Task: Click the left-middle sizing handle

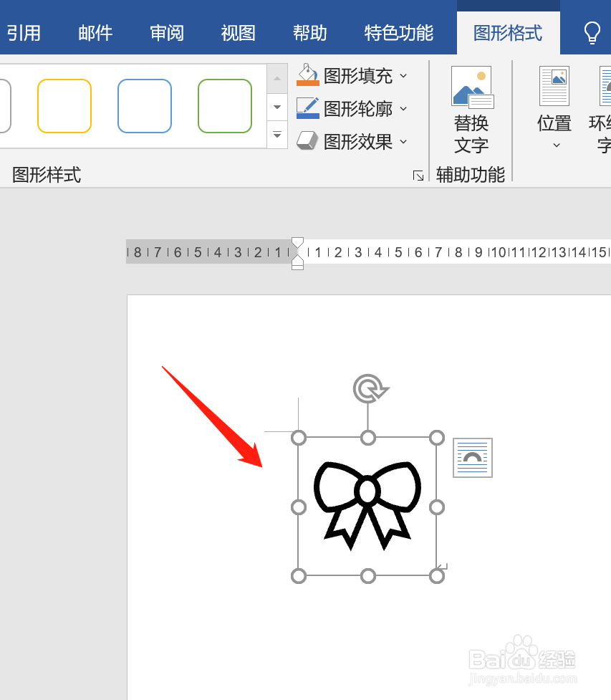Action: 299,507
